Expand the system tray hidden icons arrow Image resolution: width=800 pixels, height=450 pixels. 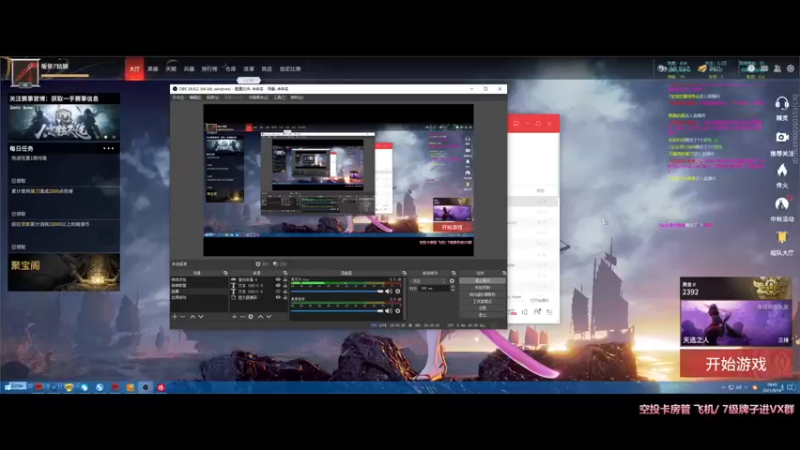click(x=723, y=388)
